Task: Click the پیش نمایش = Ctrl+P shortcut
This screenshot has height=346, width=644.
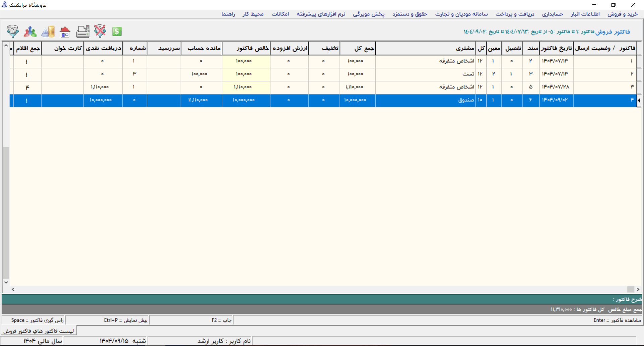Action: click(x=125, y=320)
